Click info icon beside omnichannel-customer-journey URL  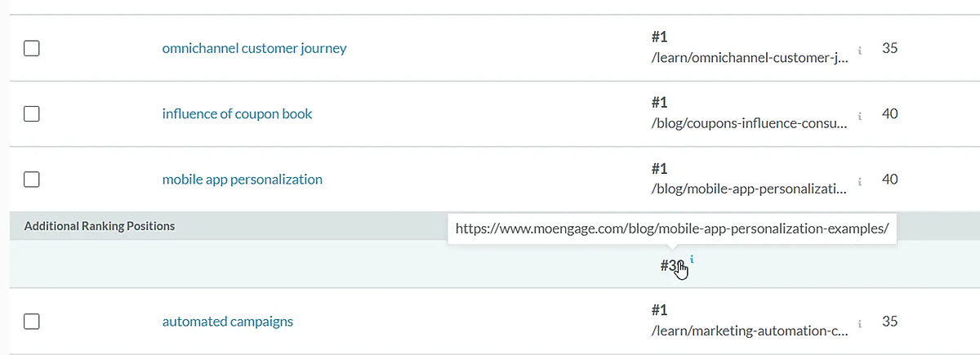(x=860, y=51)
